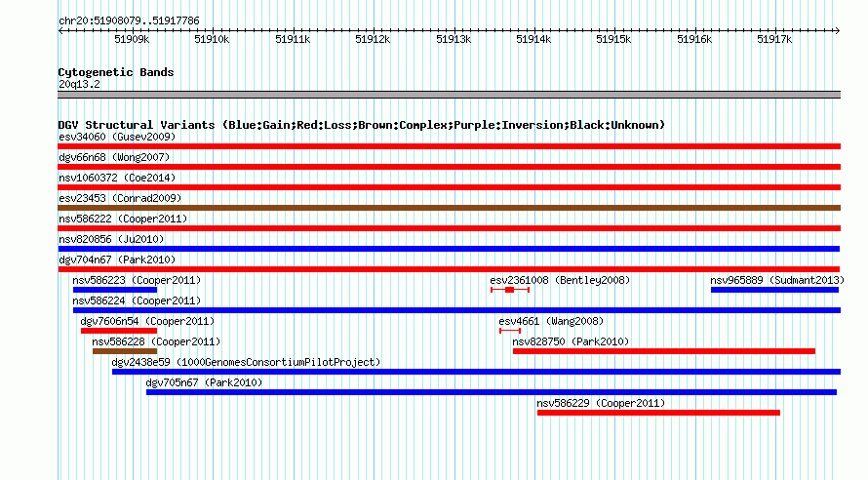Click the esv34060 (Gusev2009) red loss bar

[449, 146]
